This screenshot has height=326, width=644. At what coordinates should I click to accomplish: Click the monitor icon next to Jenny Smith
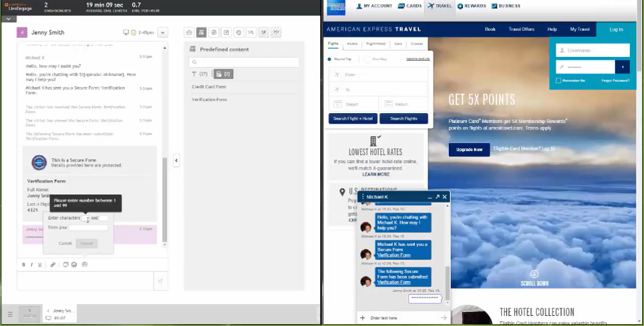coord(126,32)
